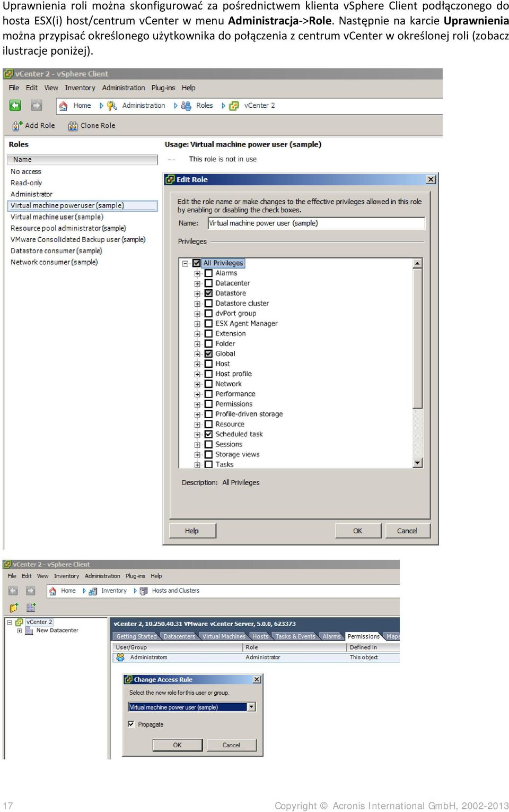Click the Add Role icon
The width and height of the screenshot is (509, 812).
click(17, 126)
